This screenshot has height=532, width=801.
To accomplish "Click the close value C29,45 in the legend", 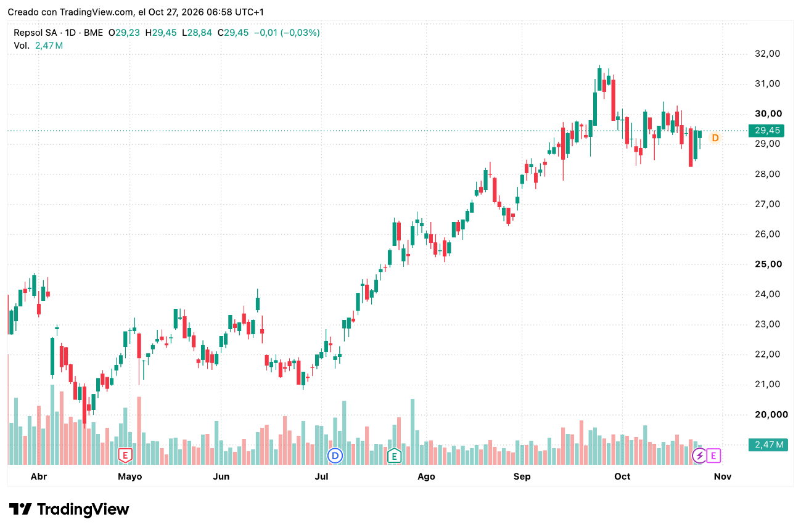I will coord(232,33).
